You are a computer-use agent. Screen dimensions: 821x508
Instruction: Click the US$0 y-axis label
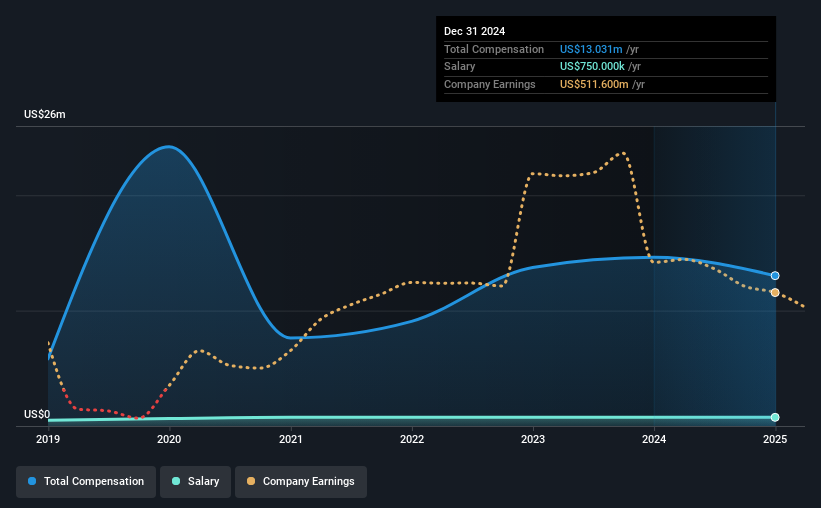pyautogui.click(x=37, y=414)
